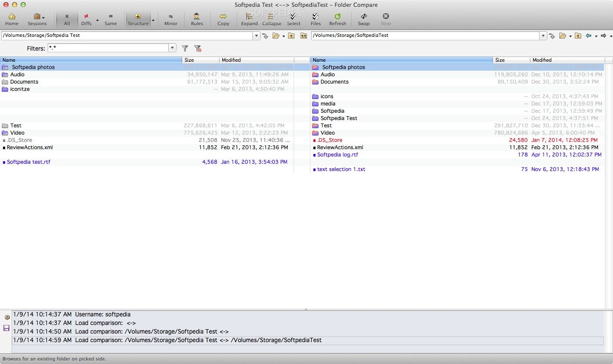
Task: Open the Rules dialog
Action: 197,19
